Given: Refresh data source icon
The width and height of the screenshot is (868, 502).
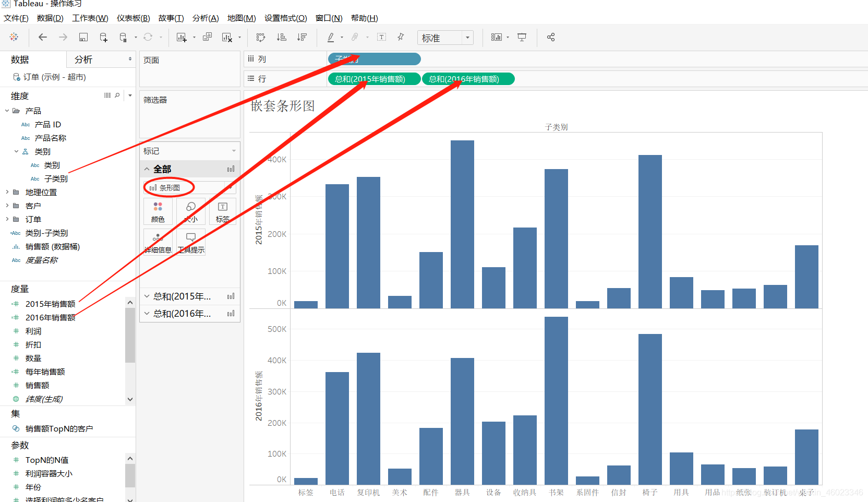Looking at the screenshot, I should click(x=148, y=37).
